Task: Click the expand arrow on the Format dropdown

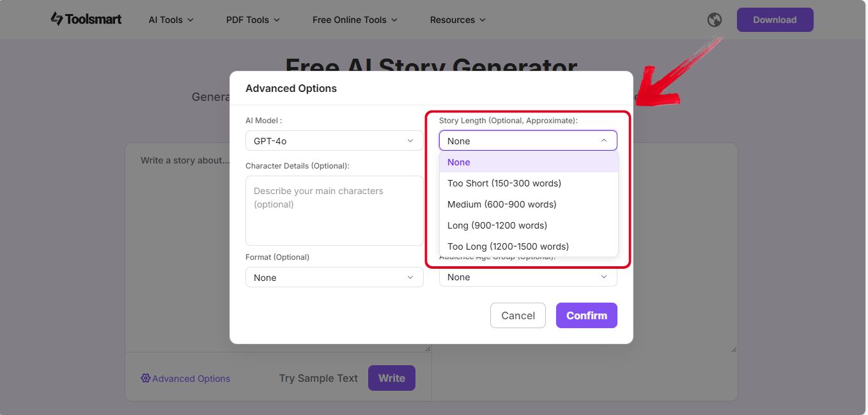Action: (411, 277)
